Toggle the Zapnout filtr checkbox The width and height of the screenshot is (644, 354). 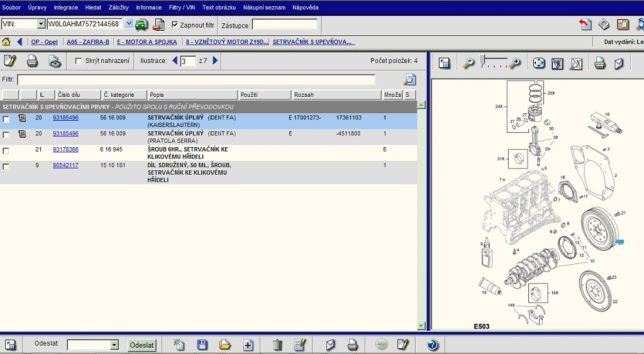click(x=175, y=25)
